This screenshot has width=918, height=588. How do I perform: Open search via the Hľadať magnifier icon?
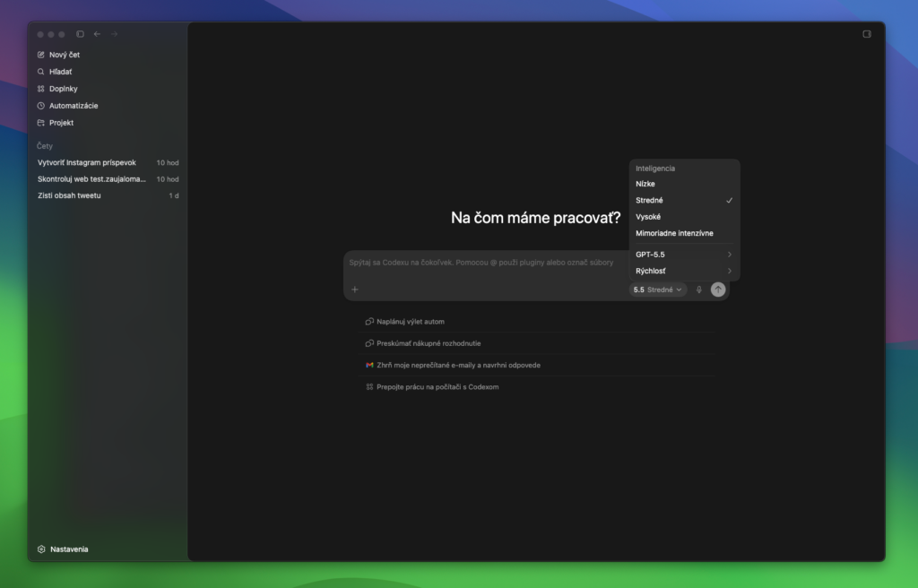[41, 72]
